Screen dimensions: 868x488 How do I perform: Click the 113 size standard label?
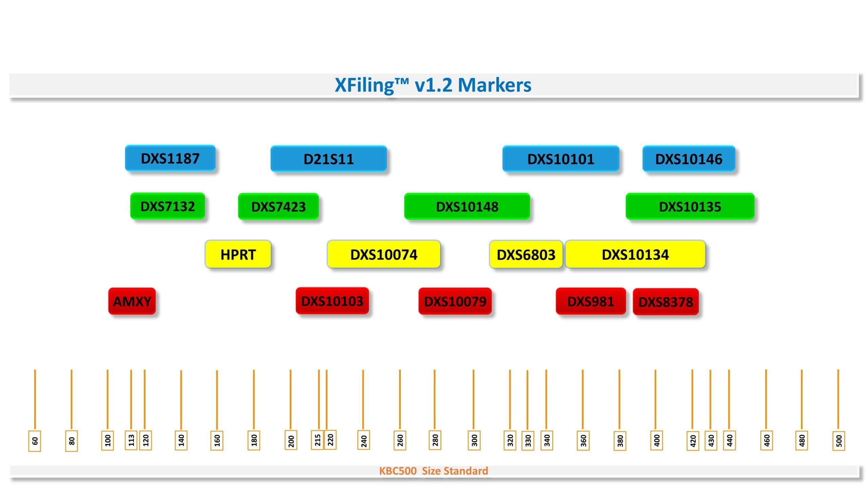pos(131,440)
